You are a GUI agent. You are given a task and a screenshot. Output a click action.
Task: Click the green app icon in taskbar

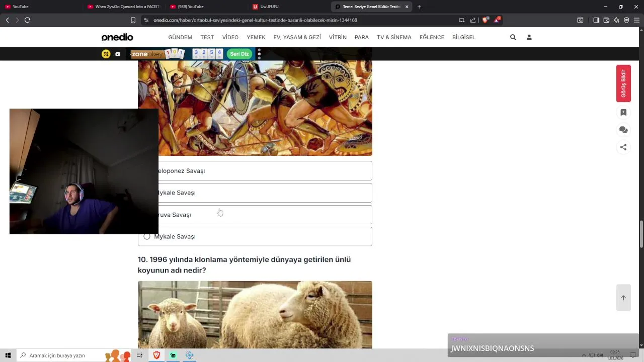tap(173, 355)
